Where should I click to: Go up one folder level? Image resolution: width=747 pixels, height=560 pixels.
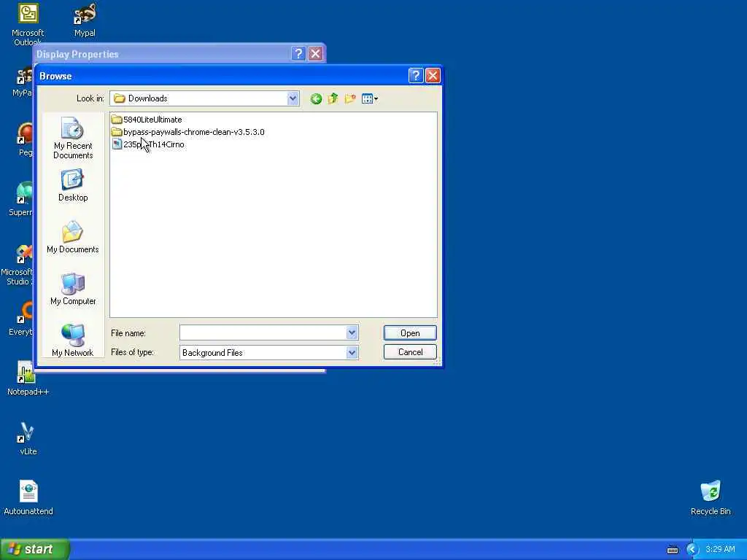pos(333,98)
